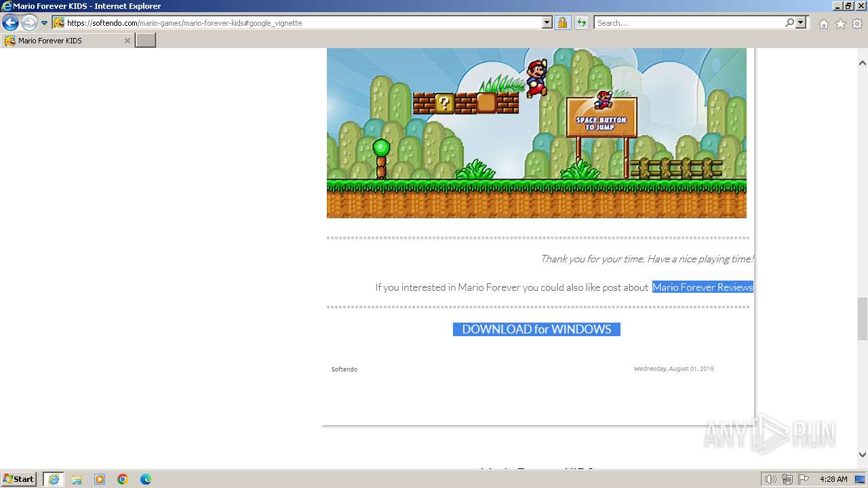Click the Mario game screenshot image
The height and width of the screenshot is (488, 868).
click(x=536, y=133)
